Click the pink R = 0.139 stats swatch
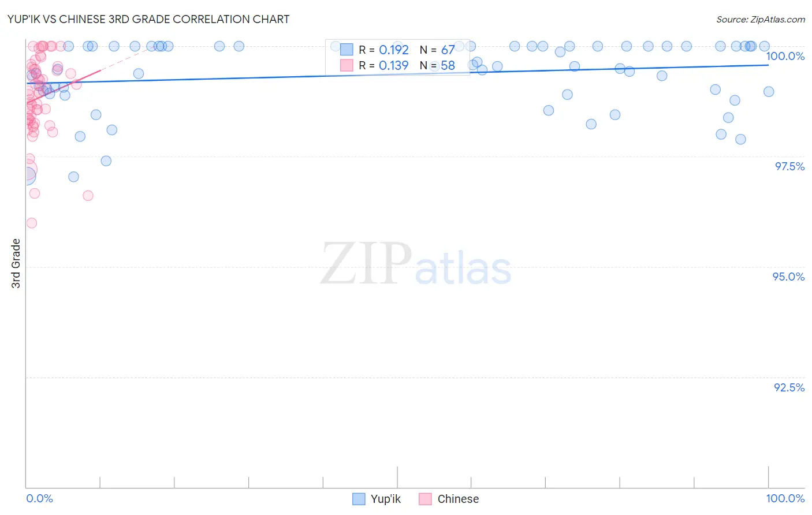Screen dimensions: 812x515 click(347, 65)
